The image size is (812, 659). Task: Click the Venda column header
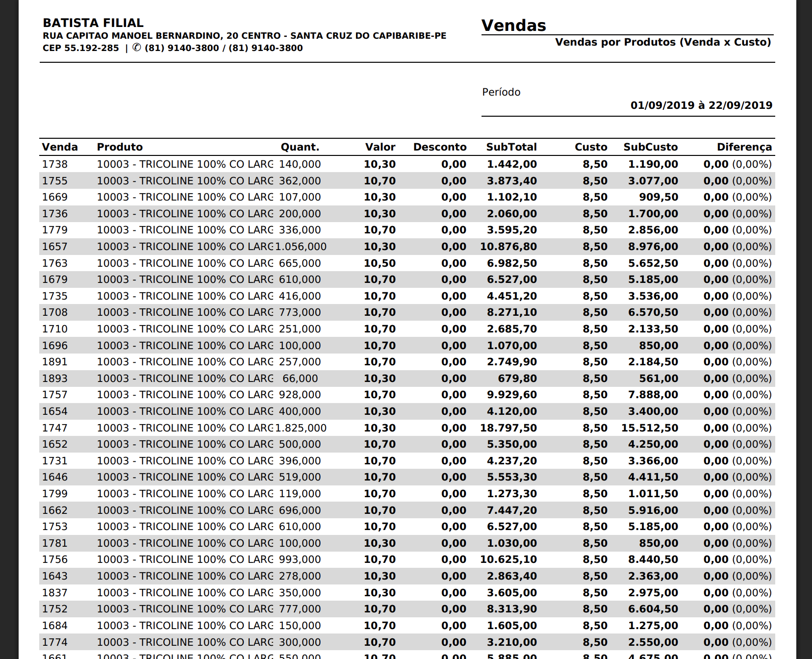point(60,147)
